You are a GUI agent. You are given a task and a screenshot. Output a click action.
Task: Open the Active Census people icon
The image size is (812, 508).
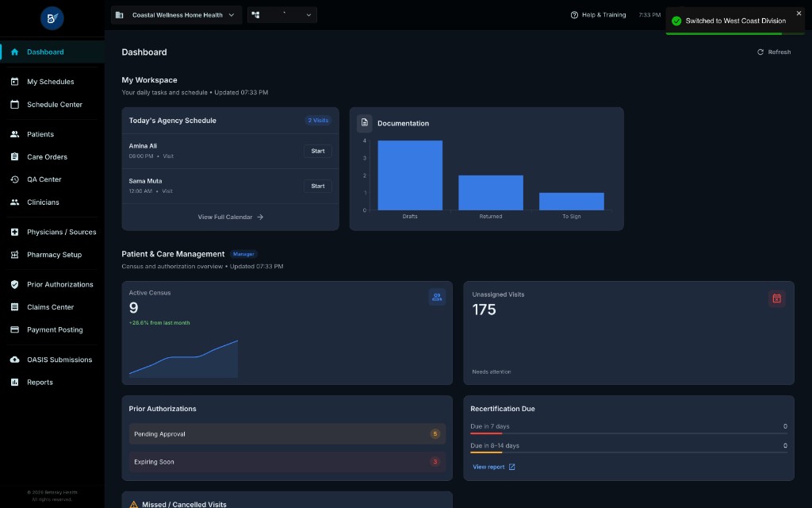click(x=437, y=297)
